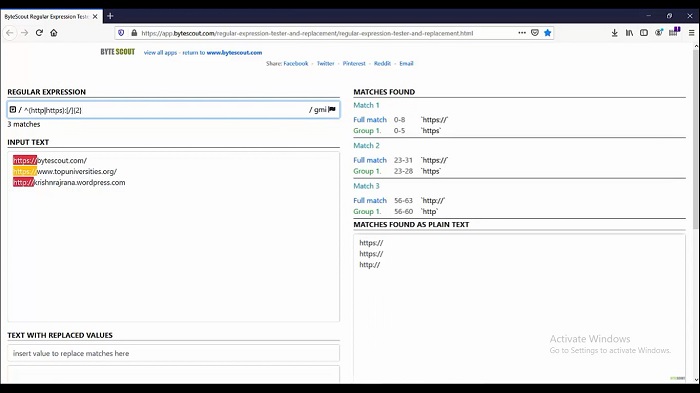Screen dimensions: 700x393
Task: Open page actions three-dot menu
Action: tap(522, 33)
